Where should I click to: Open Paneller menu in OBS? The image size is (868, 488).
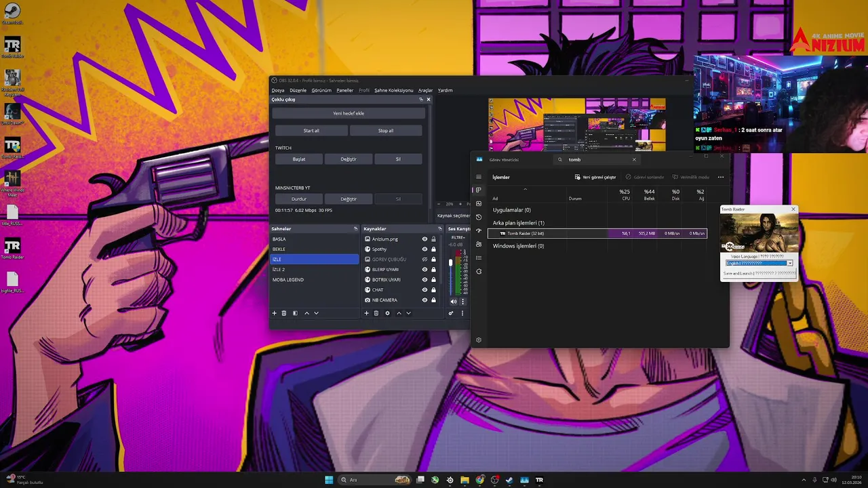click(345, 90)
